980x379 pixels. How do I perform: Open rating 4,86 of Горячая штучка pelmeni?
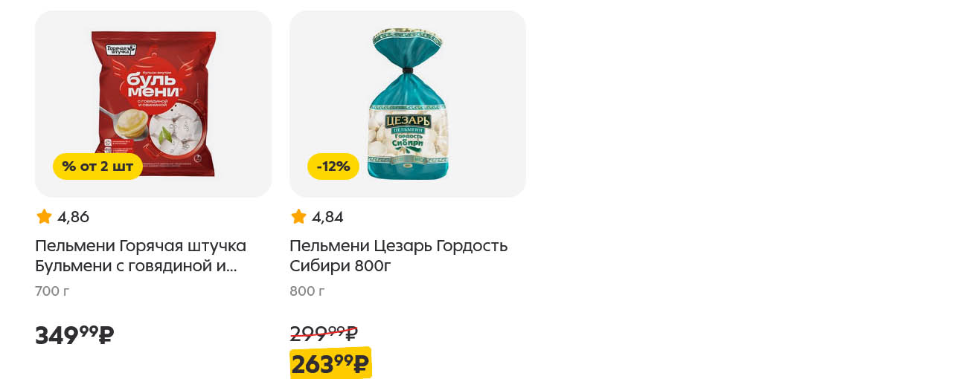point(73,217)
